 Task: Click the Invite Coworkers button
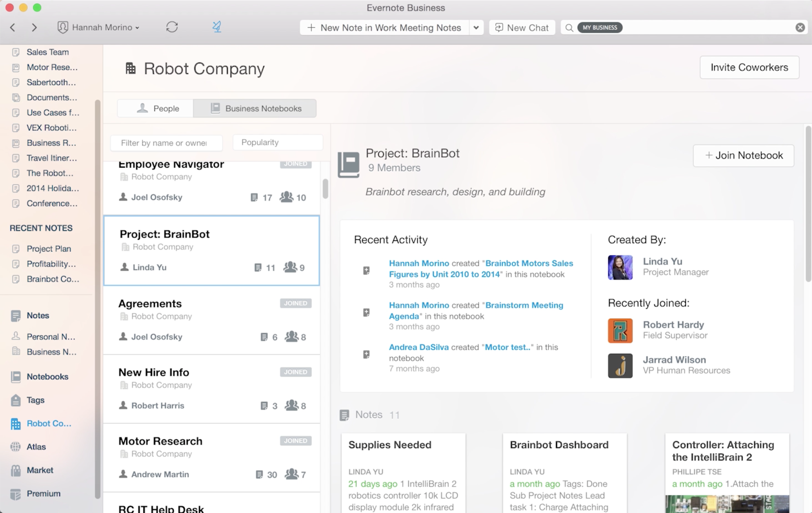(749, 67)
